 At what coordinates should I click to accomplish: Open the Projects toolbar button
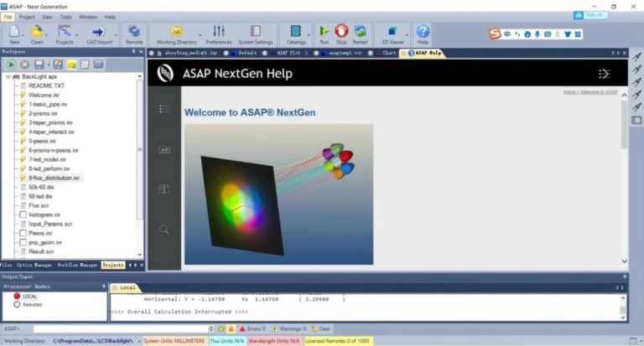(65, 34)
